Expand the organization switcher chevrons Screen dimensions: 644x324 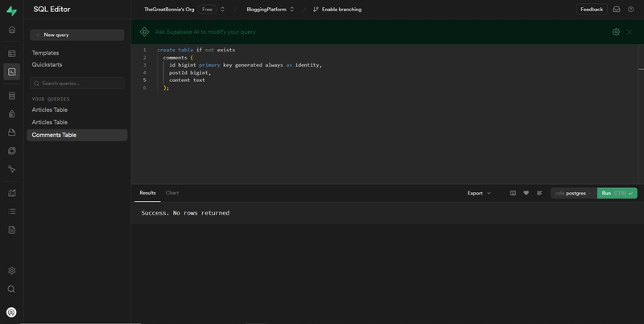223,9
